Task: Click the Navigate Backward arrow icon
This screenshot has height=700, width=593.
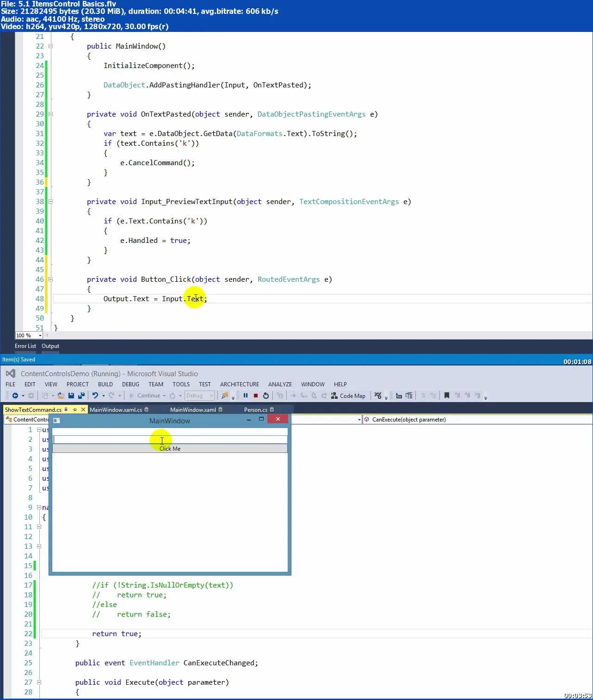Action: point(15,396)
